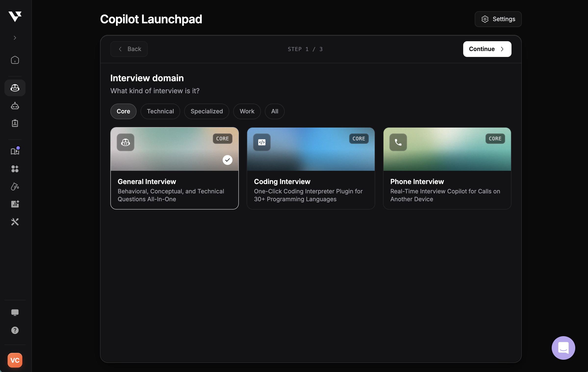Expand the sidebar with chevron arrow
The height and width of the screenshot is (372, 588).
pos(15,38)
